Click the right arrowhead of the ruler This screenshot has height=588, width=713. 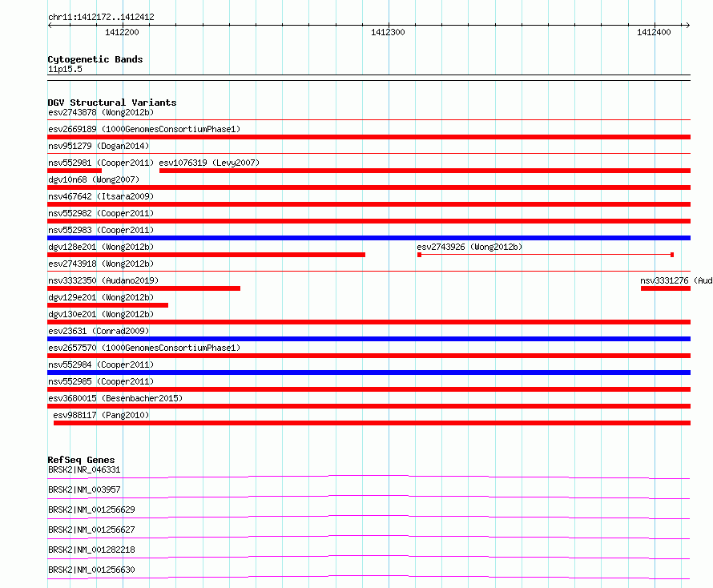click(x=687, y=25)
